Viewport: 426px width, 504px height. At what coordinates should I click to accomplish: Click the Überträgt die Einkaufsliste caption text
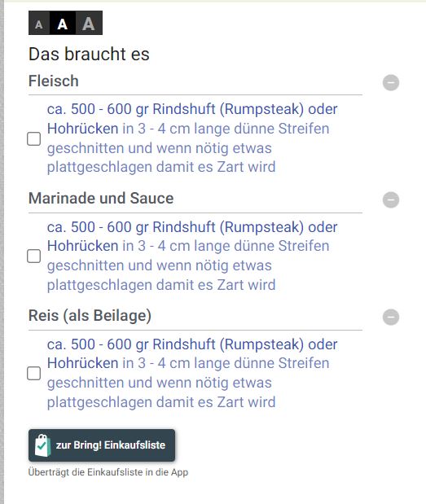tap(108, 472)
